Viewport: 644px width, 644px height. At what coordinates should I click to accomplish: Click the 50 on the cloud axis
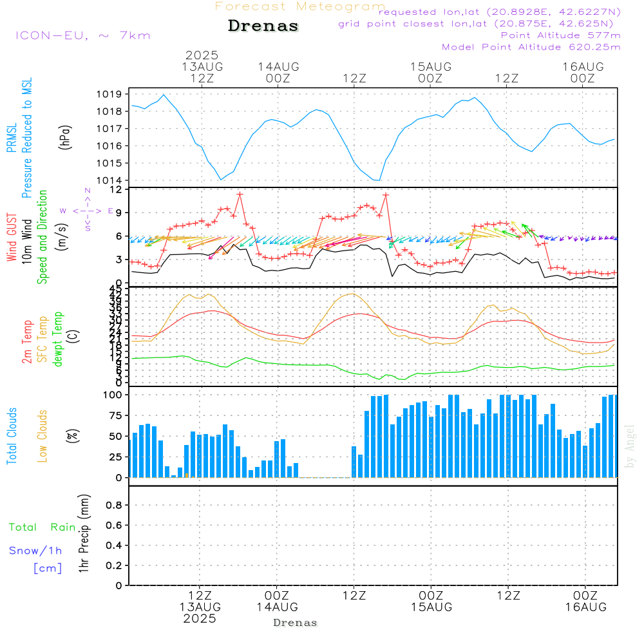(x=115, y=436)
